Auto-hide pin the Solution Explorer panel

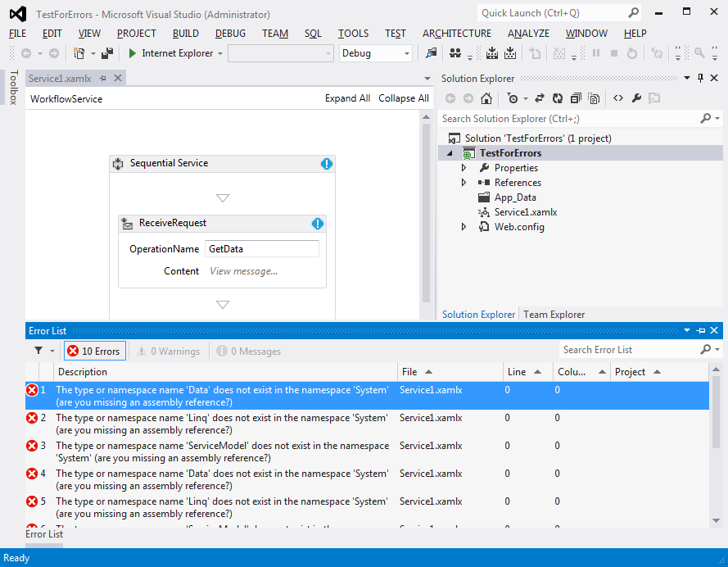click(701, 78)
